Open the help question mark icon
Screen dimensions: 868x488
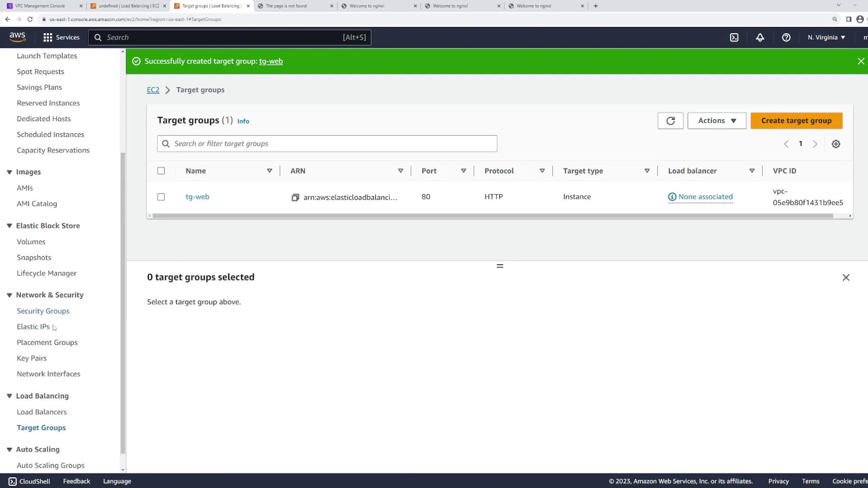click(x=786, y=38)
